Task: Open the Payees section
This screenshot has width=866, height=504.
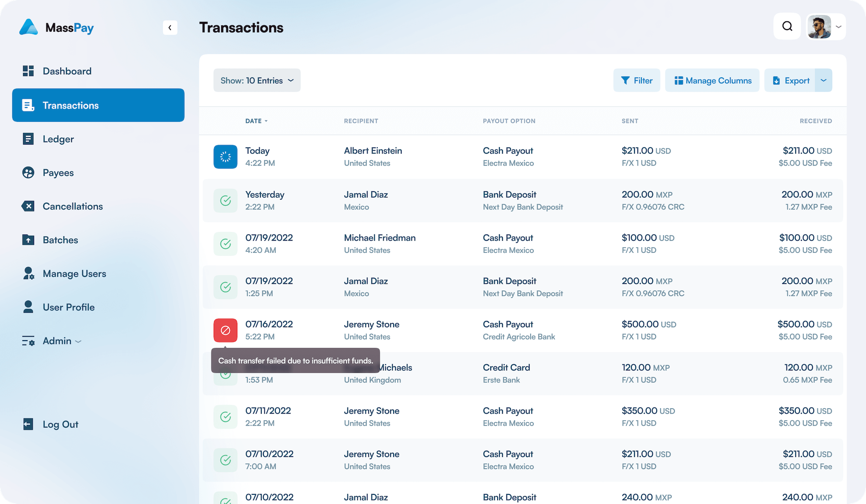Action: [x=58, y=172]
